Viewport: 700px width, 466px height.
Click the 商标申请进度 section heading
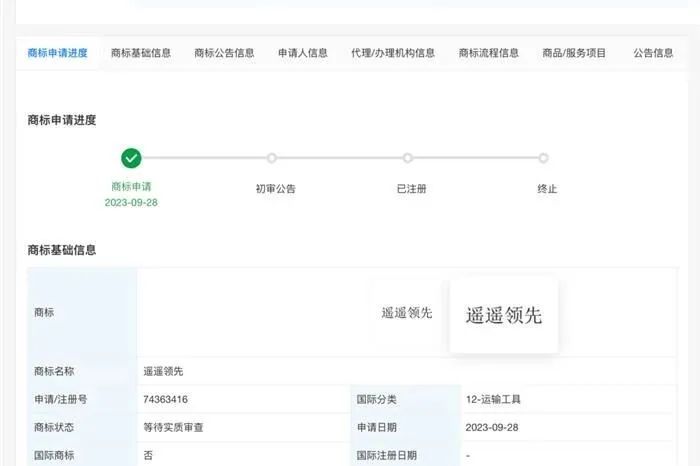point(62,120)
